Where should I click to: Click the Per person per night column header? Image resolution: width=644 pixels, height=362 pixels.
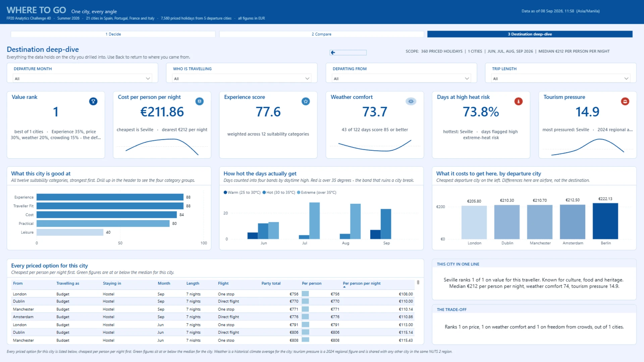(x=362, y=284)
